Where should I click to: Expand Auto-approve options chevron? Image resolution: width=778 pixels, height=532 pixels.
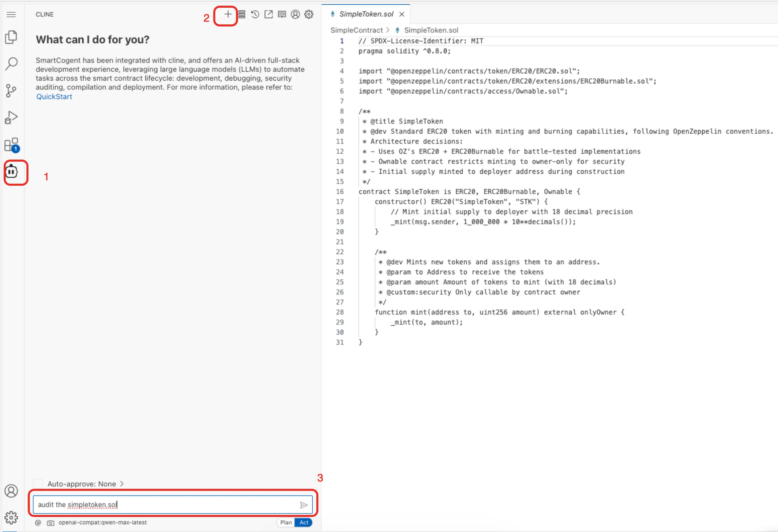point(122,483)
